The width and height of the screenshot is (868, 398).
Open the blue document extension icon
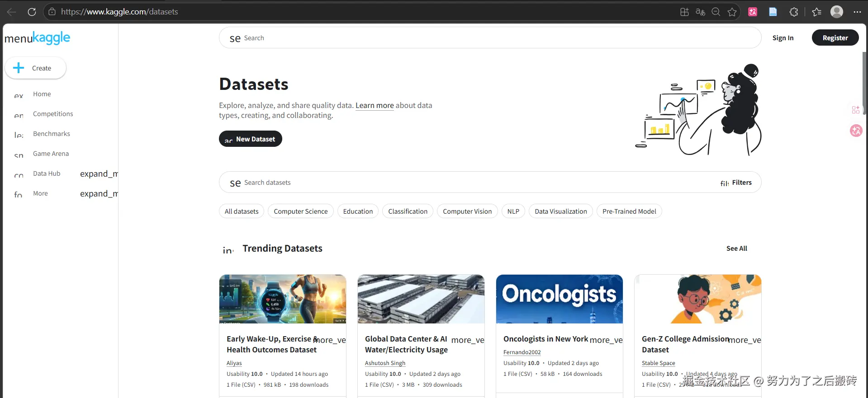coord(773,12)
